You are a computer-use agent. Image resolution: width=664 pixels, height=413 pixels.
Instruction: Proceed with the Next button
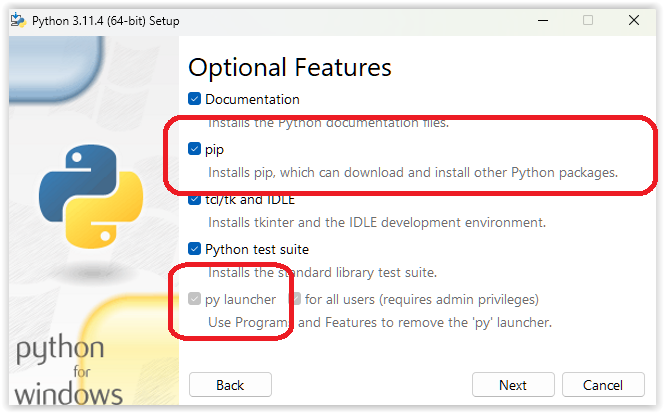tap(513, 385)
